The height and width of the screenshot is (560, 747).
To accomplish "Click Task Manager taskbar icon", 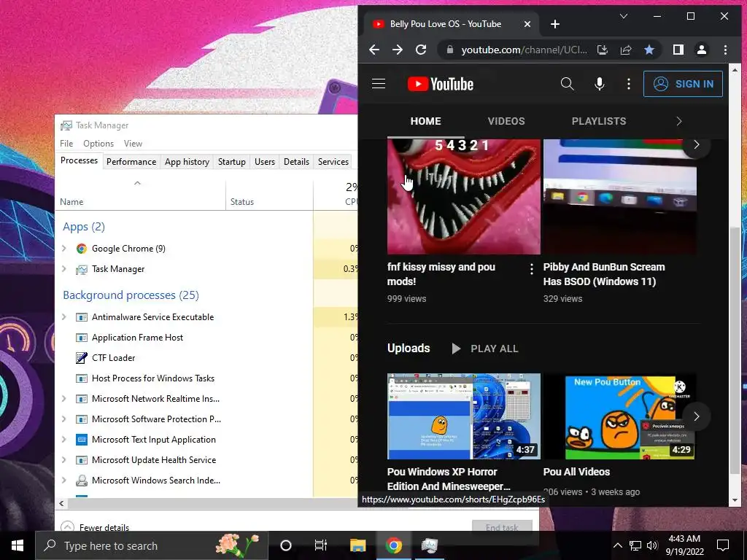I will pos(429,545).
